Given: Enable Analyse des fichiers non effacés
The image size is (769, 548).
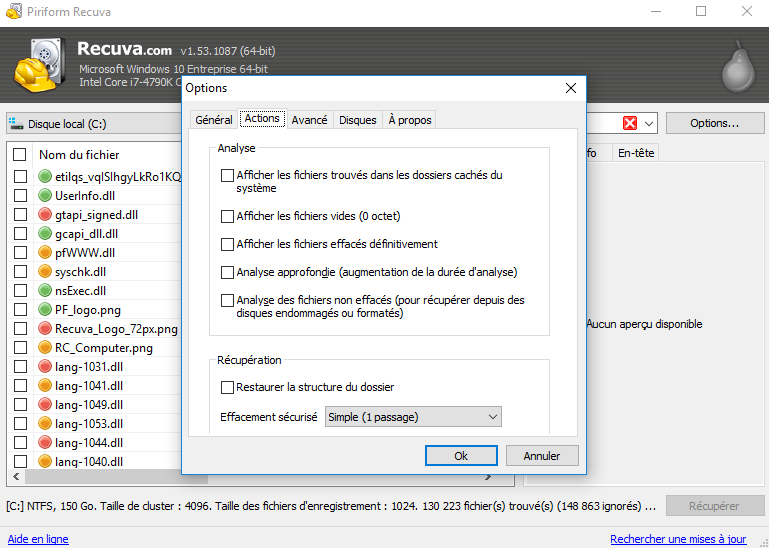Looking at the screenshot, I should pos(227,300).
